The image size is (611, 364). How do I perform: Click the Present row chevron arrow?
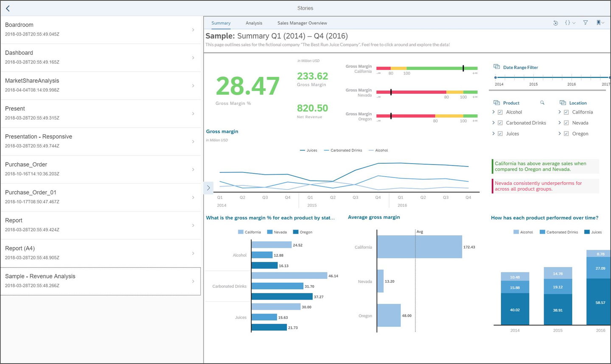coord(193,114)
